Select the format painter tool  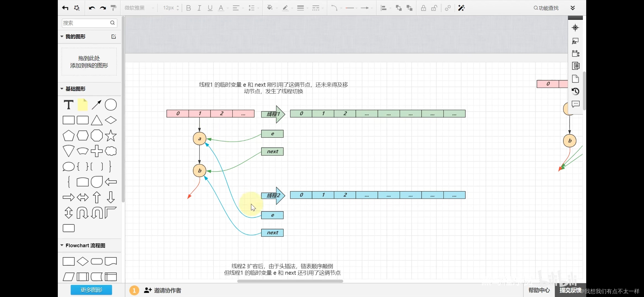[x=113, y=8]
